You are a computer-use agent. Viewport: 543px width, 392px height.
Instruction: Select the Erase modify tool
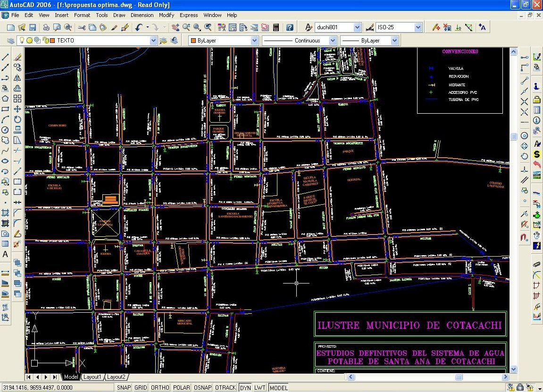point(17,57)
